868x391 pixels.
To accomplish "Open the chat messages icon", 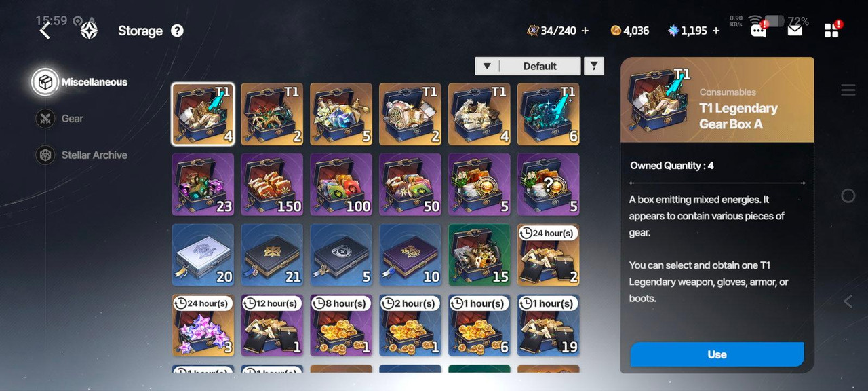I will pyautogui.click(x=759, y=30).
